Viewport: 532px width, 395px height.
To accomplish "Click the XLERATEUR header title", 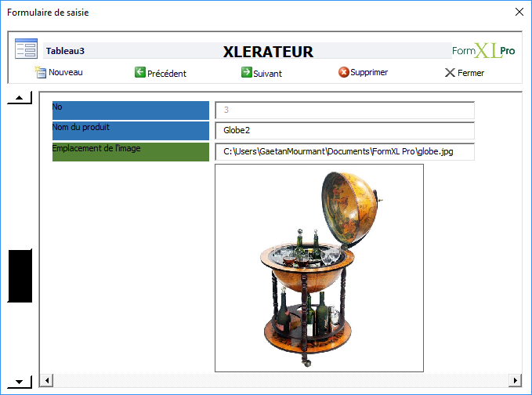I will click(x=268, y=52).
